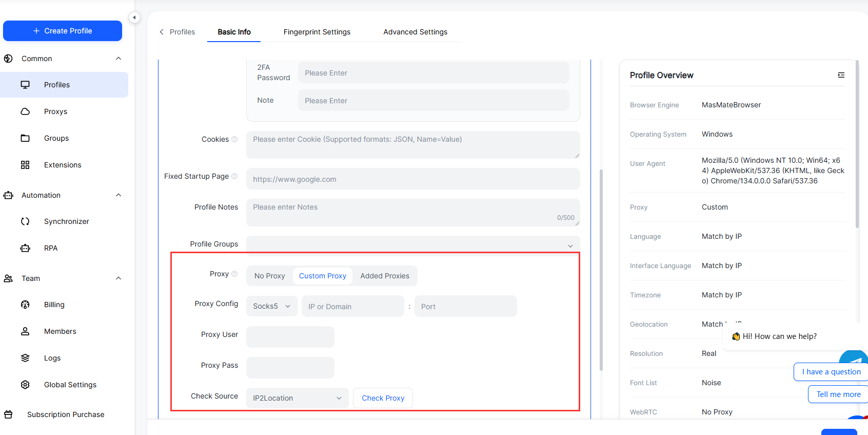Click the Proxys cloud icon
This screenshot has width=868, height=435.
click(25, 111)
